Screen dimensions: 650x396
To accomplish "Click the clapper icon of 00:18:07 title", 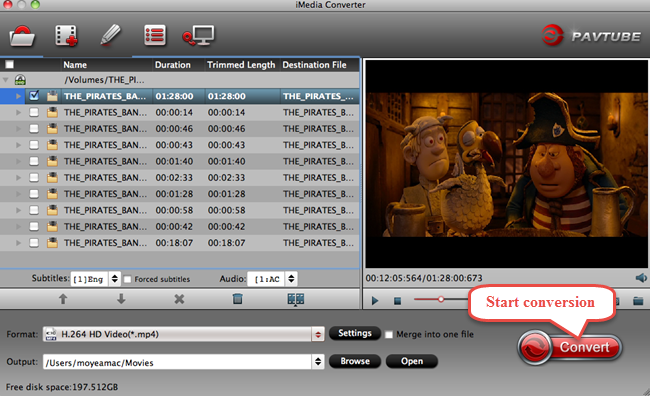I will pyautogui.click(x=52, y=243).
